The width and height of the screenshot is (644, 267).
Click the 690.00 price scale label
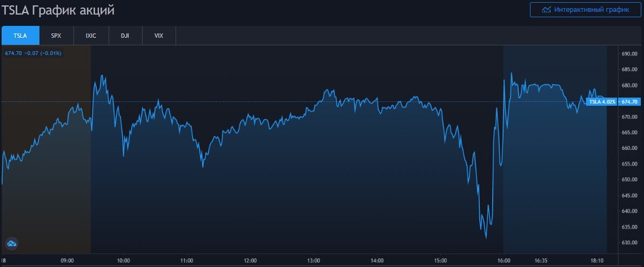click(630, 54)
